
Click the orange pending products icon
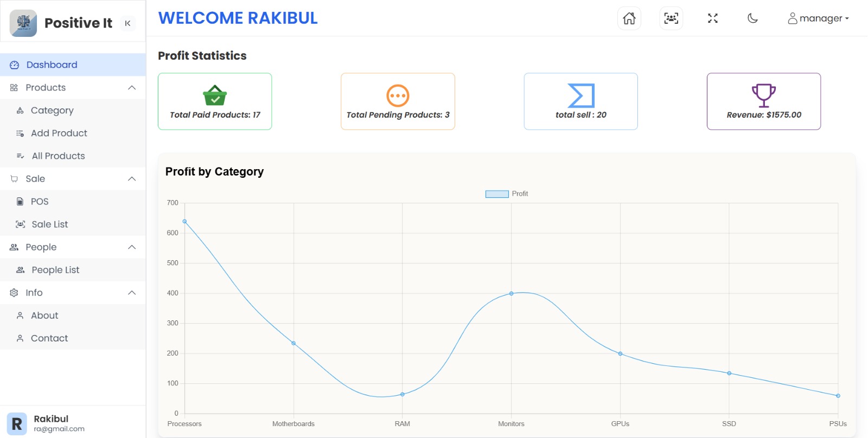tap(398, 95)
